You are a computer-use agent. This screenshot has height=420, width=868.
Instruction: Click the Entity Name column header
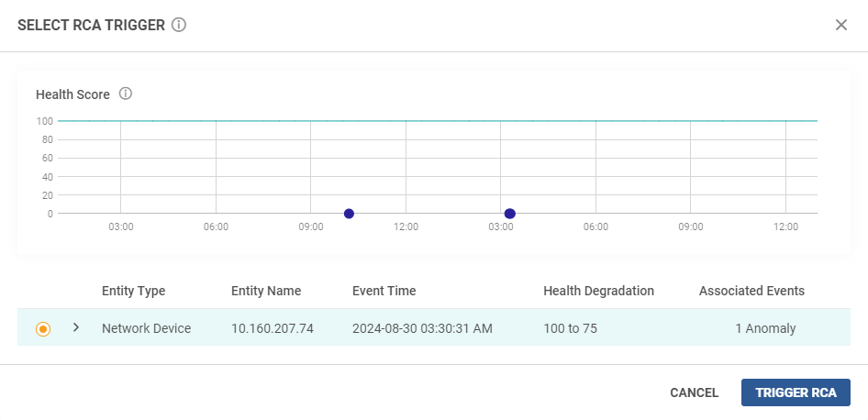(266, 291)
